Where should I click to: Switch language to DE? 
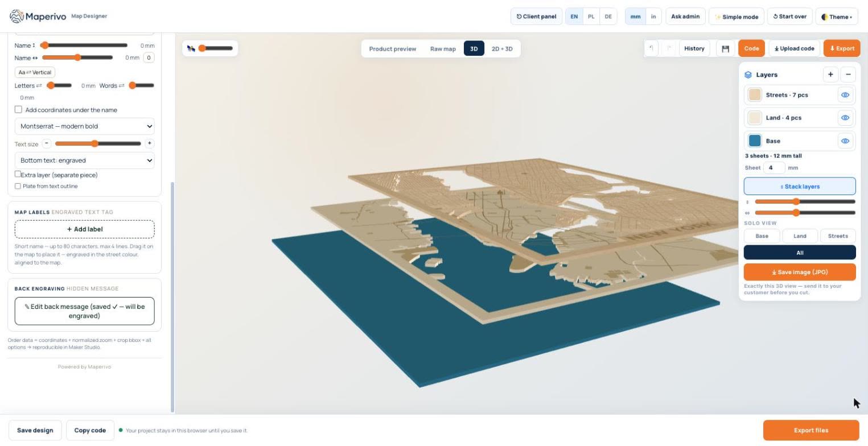(608, 16)
